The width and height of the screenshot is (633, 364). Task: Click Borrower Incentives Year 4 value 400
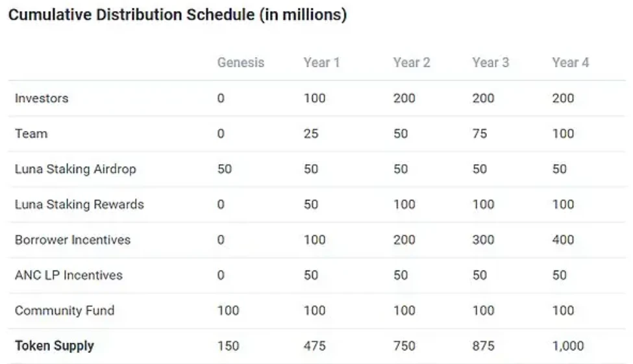[563, 240]
